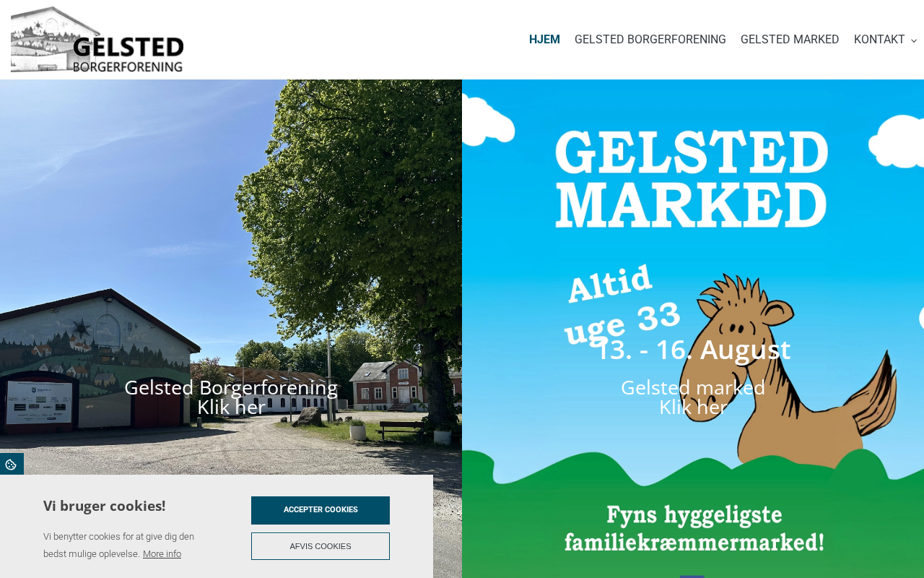Open the cookie settings icon
The height and width of the screenshot is (578, 924).
(x=11, y=465)
